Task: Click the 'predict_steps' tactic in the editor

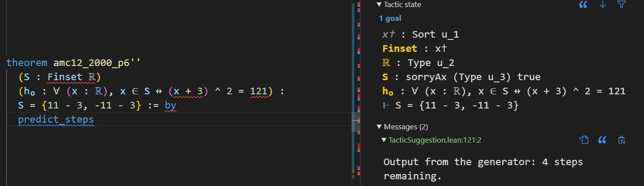Action: click(56, 120)
